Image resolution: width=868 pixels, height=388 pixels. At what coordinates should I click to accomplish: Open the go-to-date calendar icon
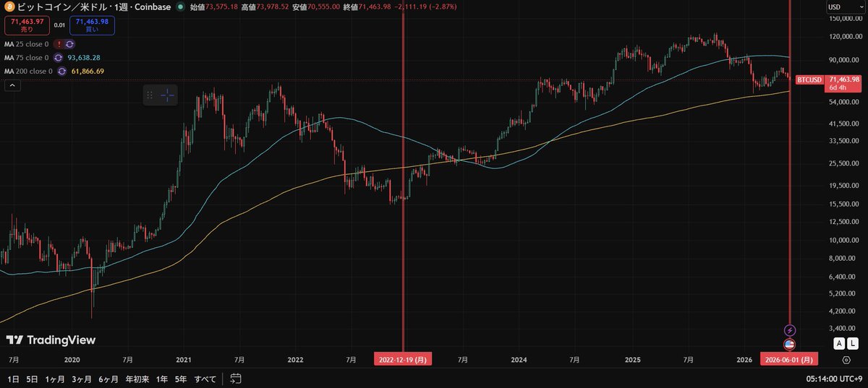236,378
